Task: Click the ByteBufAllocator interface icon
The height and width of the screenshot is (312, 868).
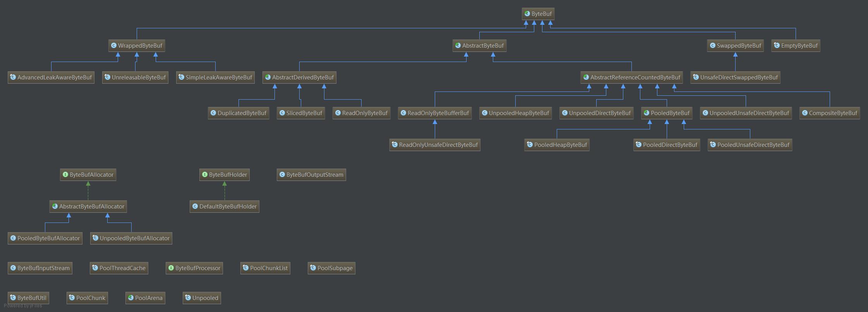Action: [65, 174]
